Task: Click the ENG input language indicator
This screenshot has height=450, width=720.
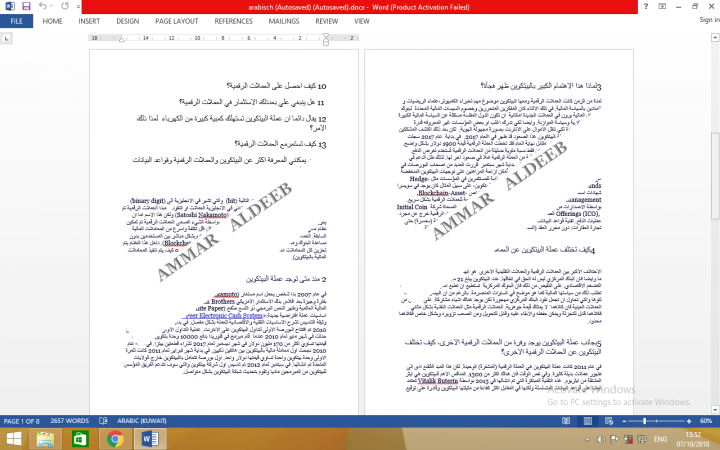Action: click(x=660, y=439)
